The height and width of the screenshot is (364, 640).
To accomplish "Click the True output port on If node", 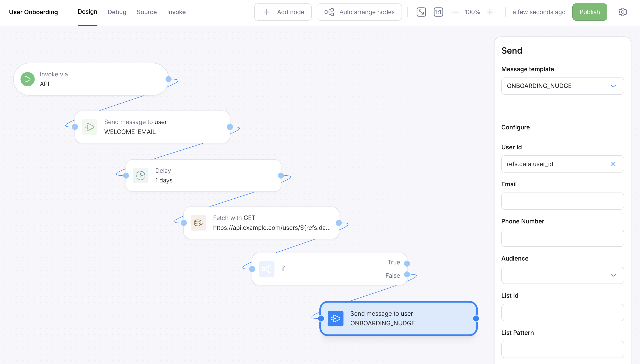I will point(407,264).
